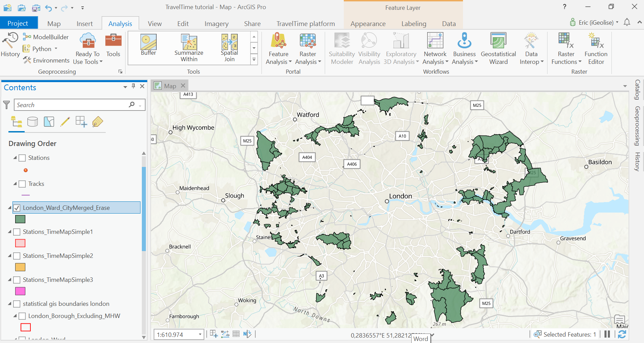This screenshot has width=644, height=343.
Task: Uncheck the London_Ward_CityMerged_Erase layer
Action: pyautogui.click(x=17, y=207)
